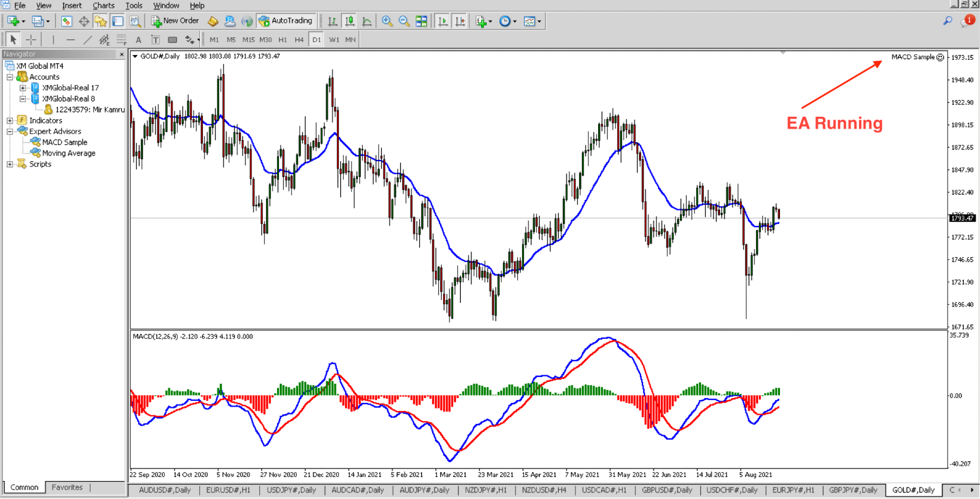Image resolution: width=980 pixels, height=499 pixels.
Task: Open the GOLD#,Daily chart title triangle
Action: [x=135, y=56]
